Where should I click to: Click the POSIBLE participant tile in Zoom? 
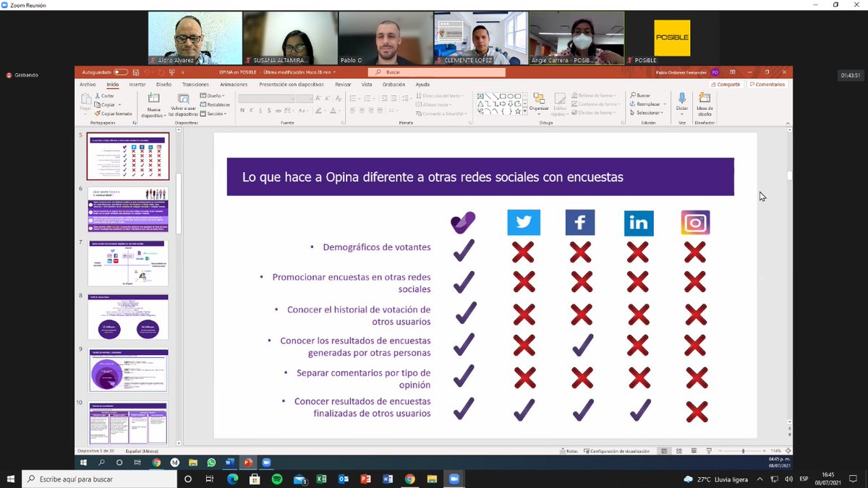point(671,38)
